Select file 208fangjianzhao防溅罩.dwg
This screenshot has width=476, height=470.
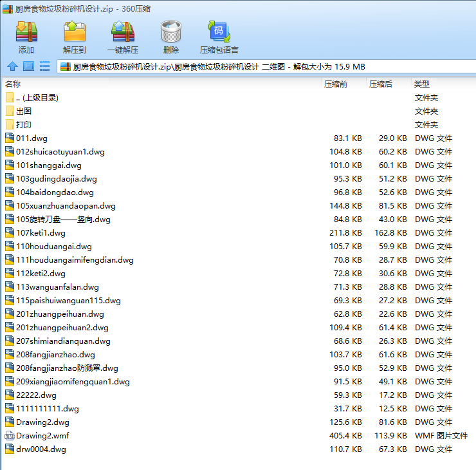(67, 368)
